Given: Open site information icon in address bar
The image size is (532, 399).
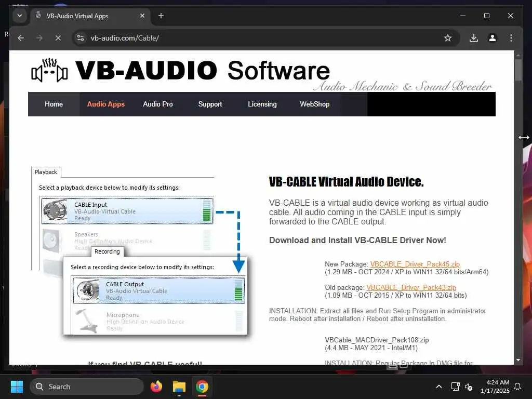Looking at the screenshot, I should (81, 38).
